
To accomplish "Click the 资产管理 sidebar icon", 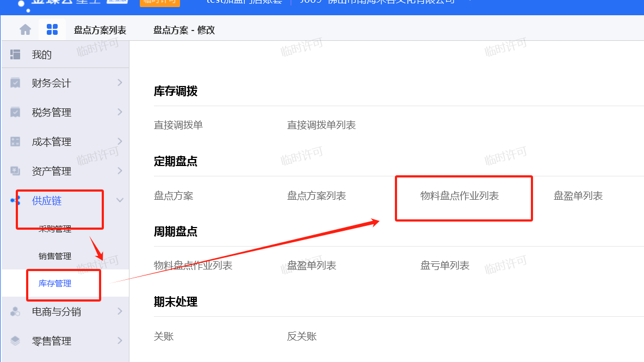I will (15, 170).
